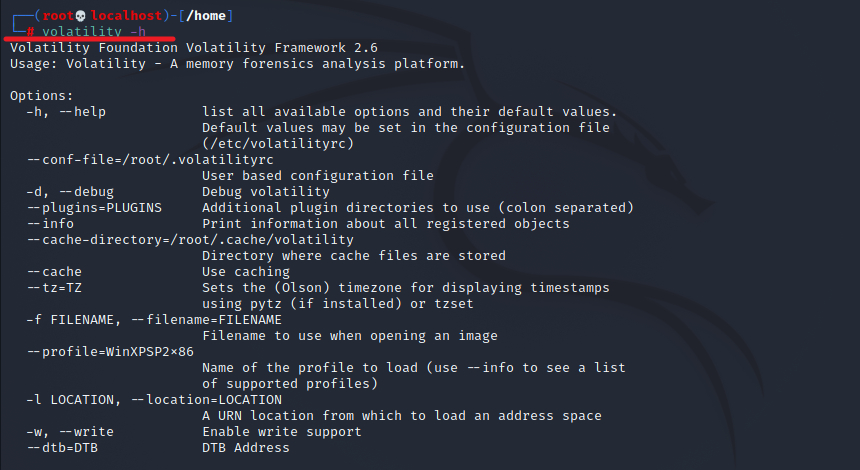Click the '-f FILENAME, --filename=FILENAME' option

(x=154, y=320)
